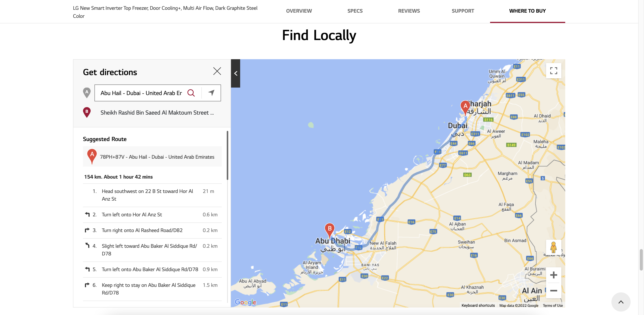This screenshot has height=315, width=644.
Task: Click step 2 Turn left onto Hor Al Anz St
Action: tap(152, 214)
